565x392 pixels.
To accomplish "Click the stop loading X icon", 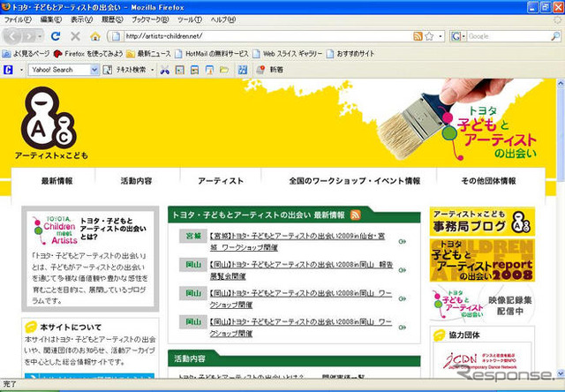I will (75, 36).
